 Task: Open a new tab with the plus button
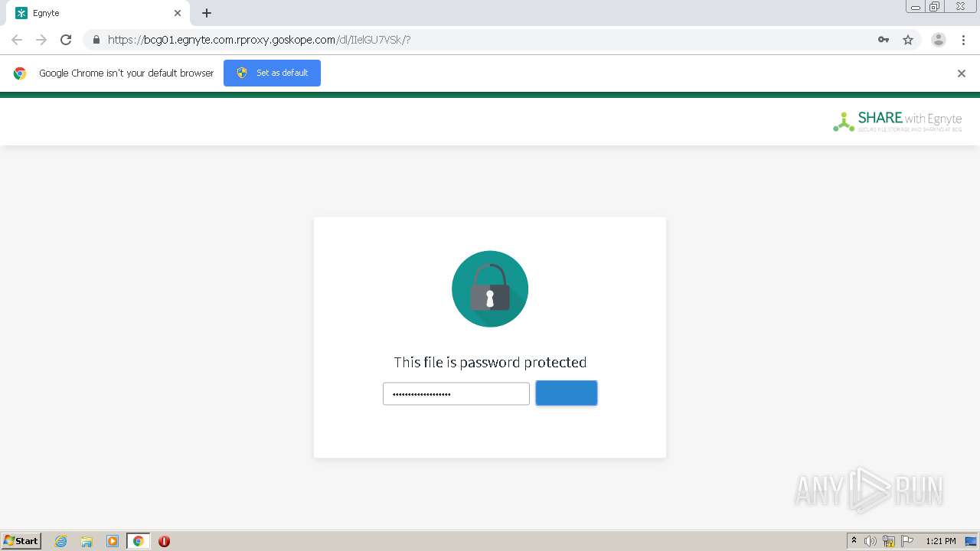tap(207, 13)
